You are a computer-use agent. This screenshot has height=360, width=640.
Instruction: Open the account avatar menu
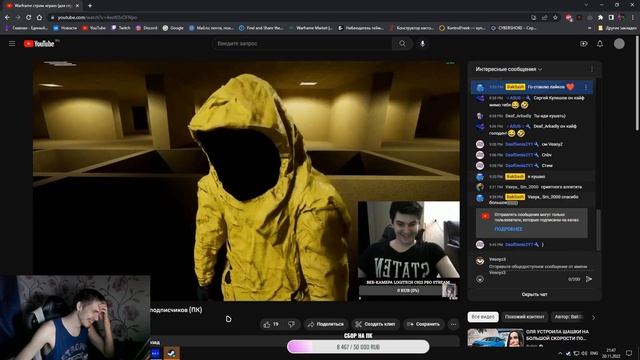(619, 44)
